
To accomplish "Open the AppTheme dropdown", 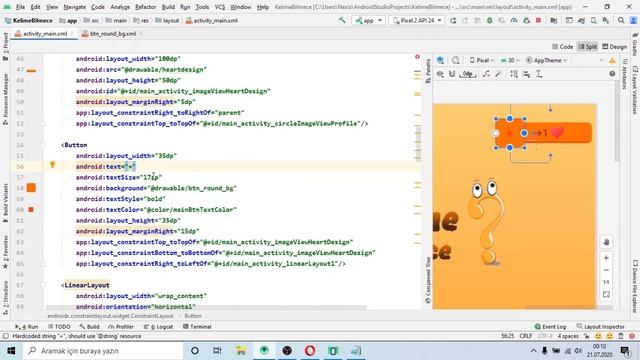I will coord(547,60).
